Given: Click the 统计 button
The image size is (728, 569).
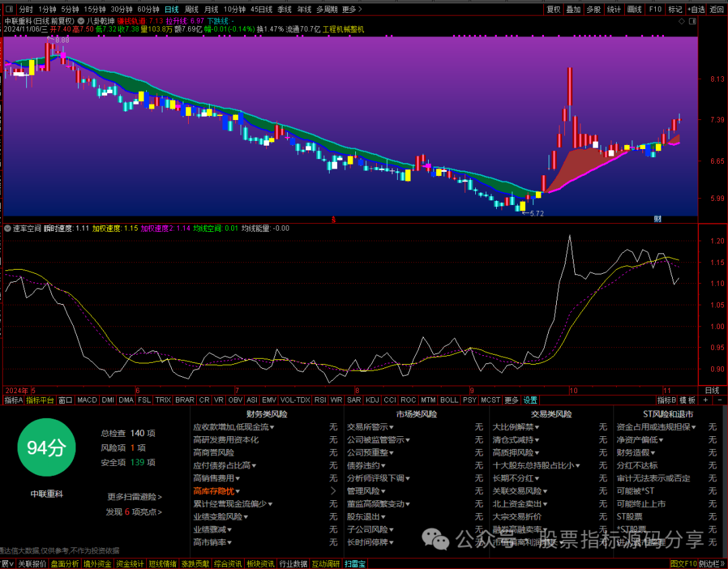Looking at the screenshot, I should tap(614, 9).
